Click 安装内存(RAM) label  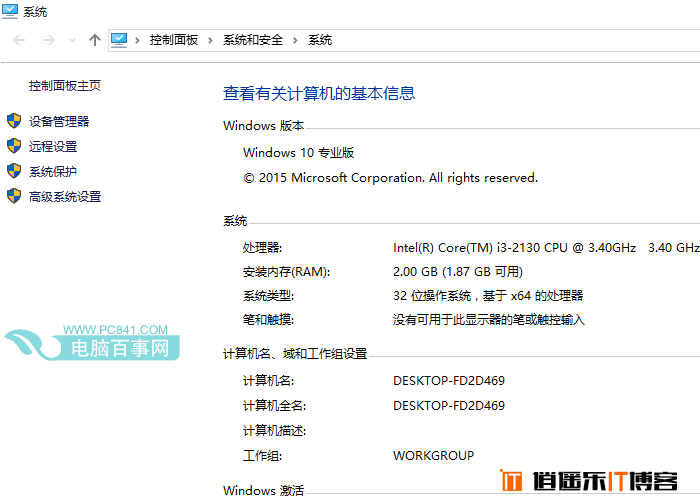click(287, 271)
